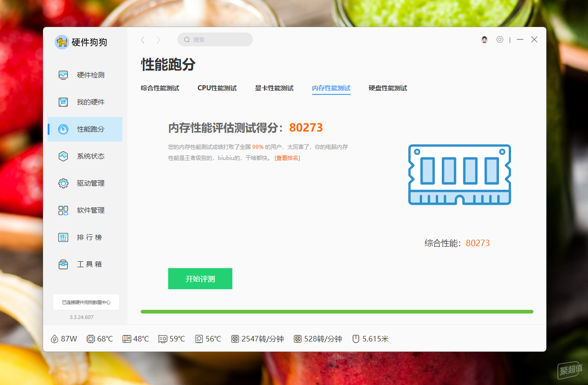Open 驱动管理 in the sidebar
This screenshot has height=385, width=588.
85,183
